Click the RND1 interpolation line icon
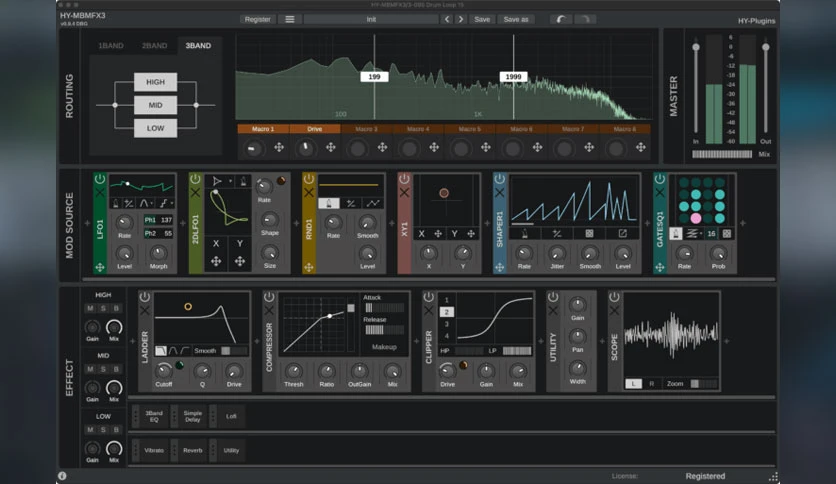The width and height of the screenshot is (836, 484). coord(373,203)
